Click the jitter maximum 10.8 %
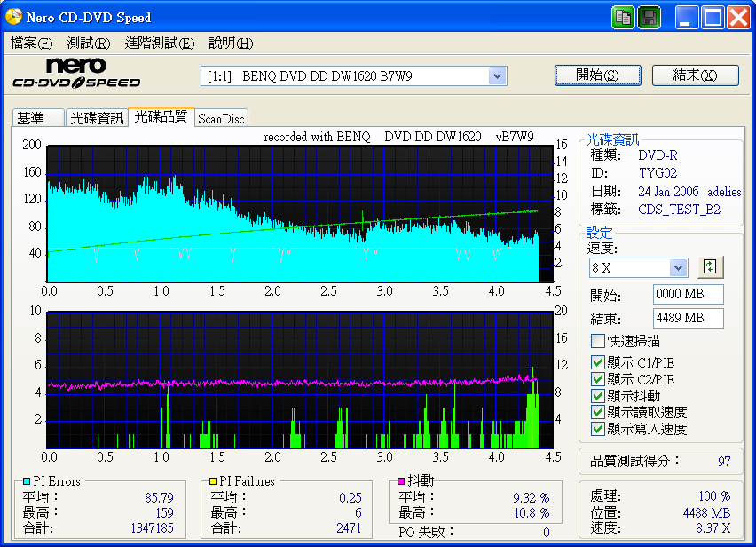756x547 pixels. pyautogui.click(x=532, y=512)
